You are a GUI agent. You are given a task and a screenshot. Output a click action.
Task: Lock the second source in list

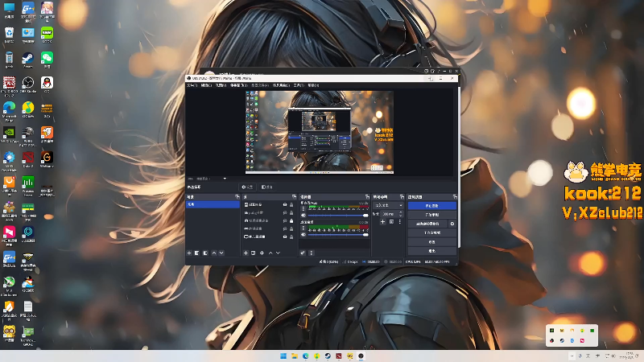click(291, 212)
